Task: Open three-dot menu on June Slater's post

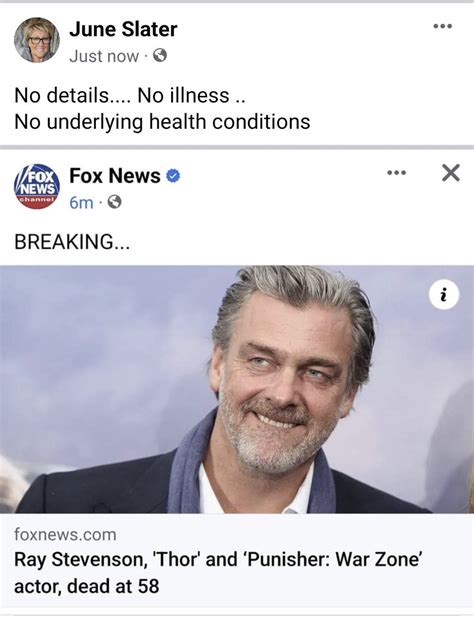Action: pyautogui.click(x=442, y=27)
